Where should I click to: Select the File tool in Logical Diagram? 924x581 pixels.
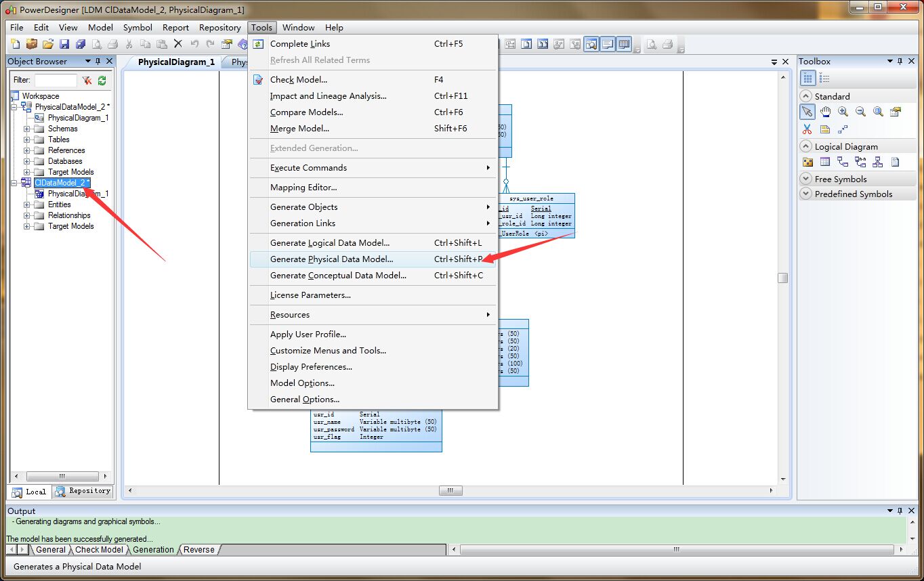pyautogui.click(x=896, y=162)
